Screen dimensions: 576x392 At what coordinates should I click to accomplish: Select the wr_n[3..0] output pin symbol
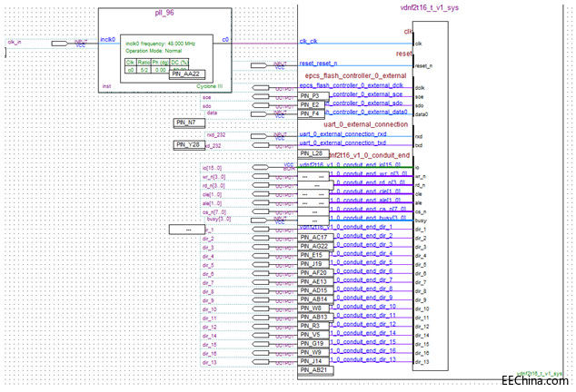pos(261,176)
